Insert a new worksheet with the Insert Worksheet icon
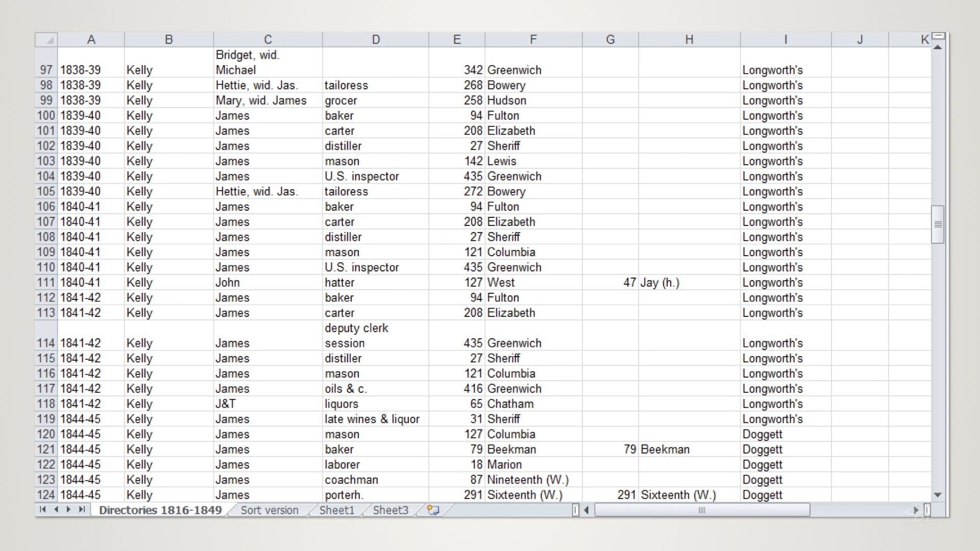The width and height of the screenshot is (980, 551). [x=432, y=510]
